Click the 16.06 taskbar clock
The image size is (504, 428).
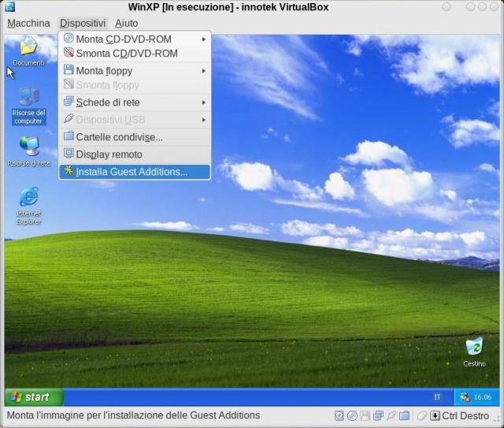click(483, 397)
